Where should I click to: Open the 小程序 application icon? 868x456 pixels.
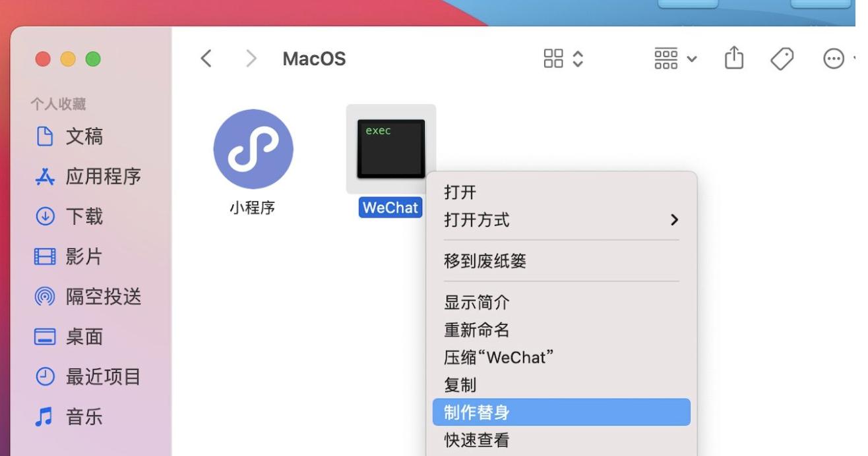253,149
